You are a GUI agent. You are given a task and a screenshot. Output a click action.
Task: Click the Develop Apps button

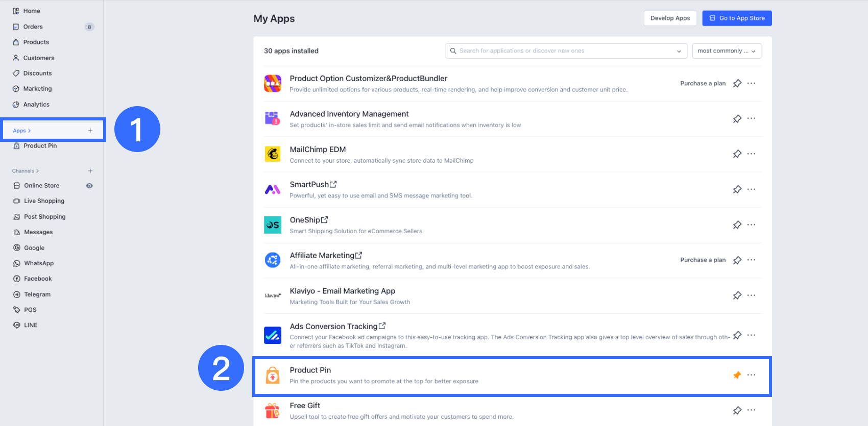click(670, 18)
